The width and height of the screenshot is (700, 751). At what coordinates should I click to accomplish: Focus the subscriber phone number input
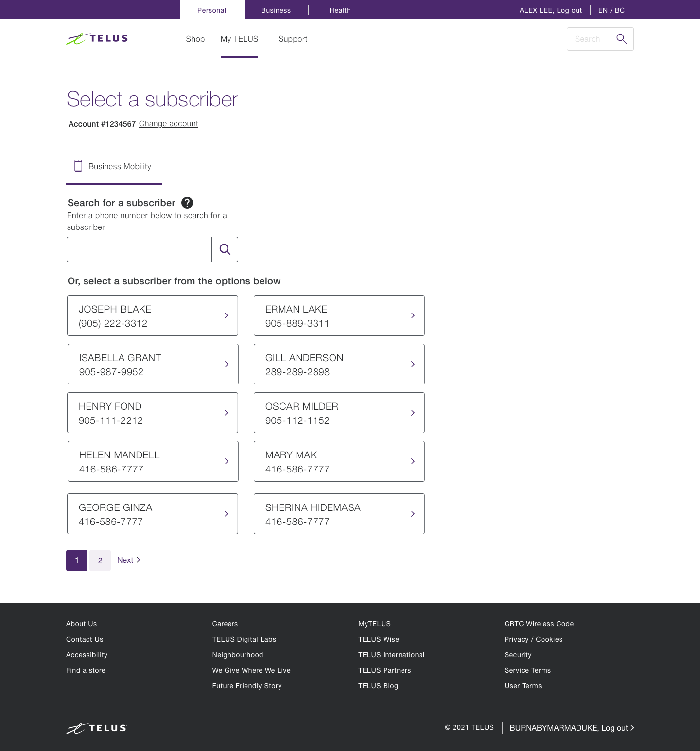coord(139,249)
